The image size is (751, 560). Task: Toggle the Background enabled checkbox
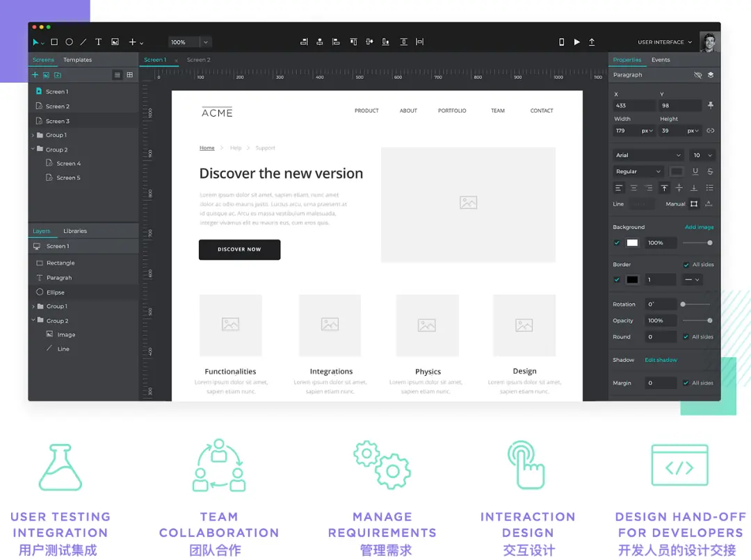(x=617, y=242)
